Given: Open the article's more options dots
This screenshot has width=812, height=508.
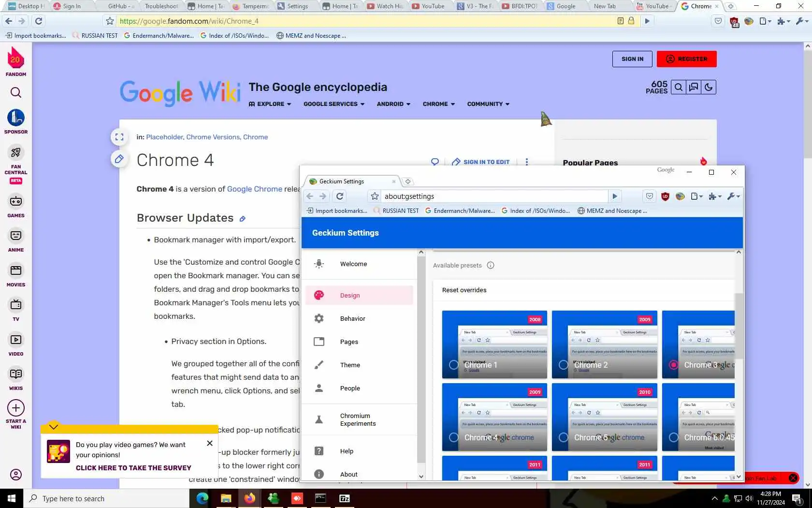Looking at the screenshot, I should tap(527, 162).
